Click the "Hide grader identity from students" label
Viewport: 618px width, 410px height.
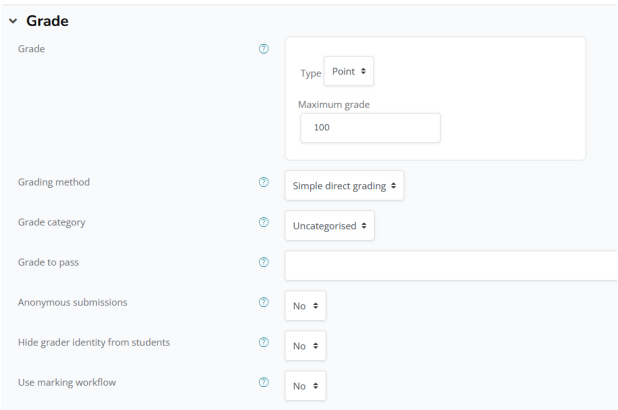[94, 343]
